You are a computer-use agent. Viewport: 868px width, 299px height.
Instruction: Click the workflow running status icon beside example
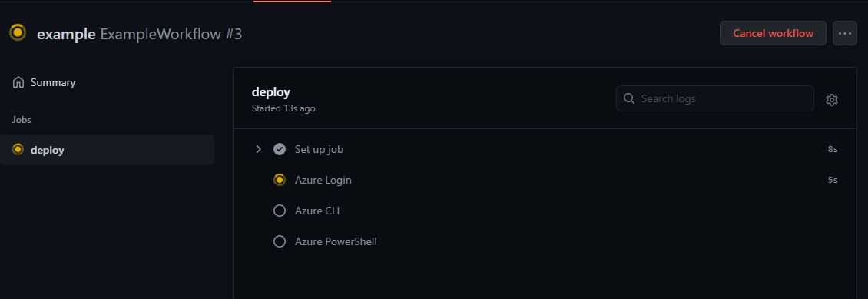pyautogui.click(x=18, y=33)
